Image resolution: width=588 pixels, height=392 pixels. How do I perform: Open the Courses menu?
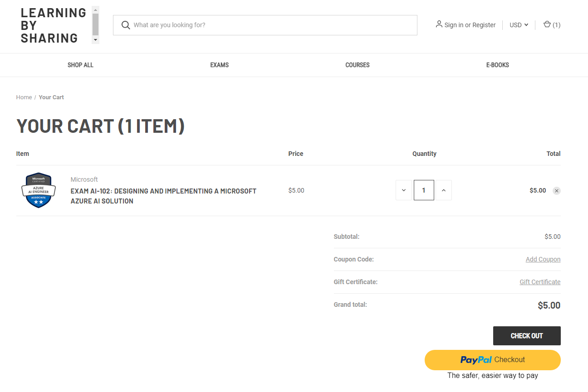point(358,65)
